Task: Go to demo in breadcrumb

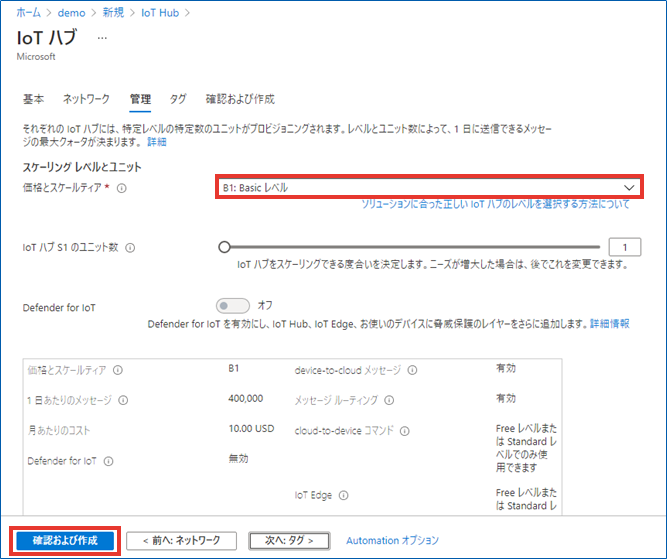Action: [71, 13]
